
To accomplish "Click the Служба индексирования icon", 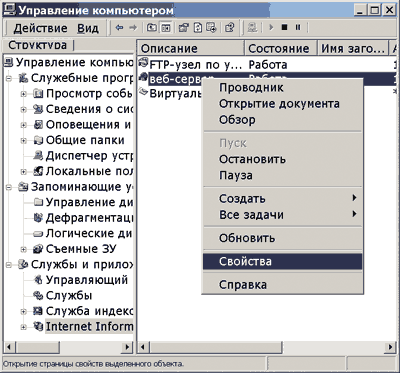I will (38, 311).
